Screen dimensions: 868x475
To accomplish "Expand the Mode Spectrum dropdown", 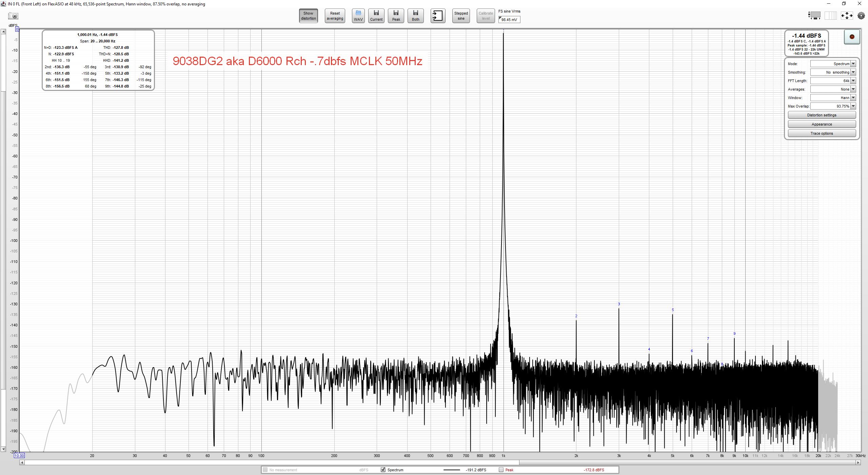I will pyautogui.click(x=853, y=64).
